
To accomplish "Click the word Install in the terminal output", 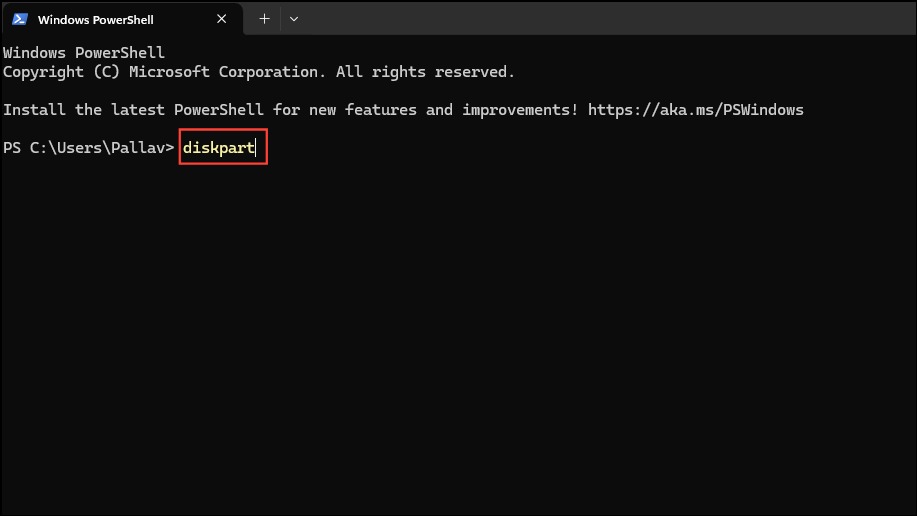I will click(34, 110).
